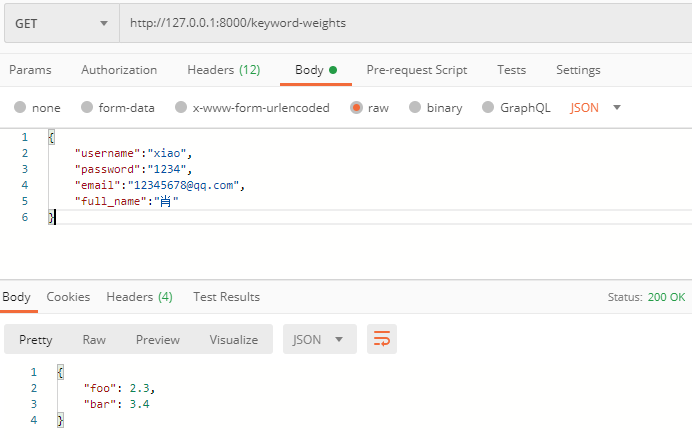Click the wrap lines icon in response toolbar
This screenshot has width=692, height=439.
coord(382,339)
